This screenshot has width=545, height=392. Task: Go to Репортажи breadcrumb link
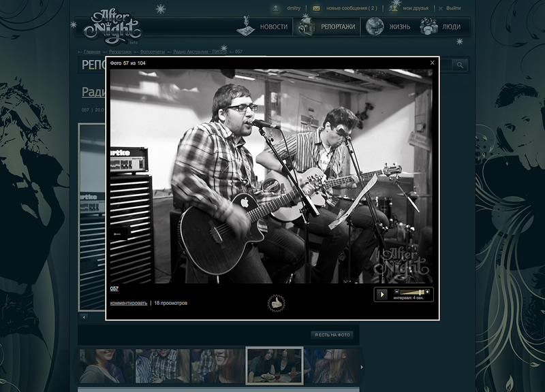point(121,52)
